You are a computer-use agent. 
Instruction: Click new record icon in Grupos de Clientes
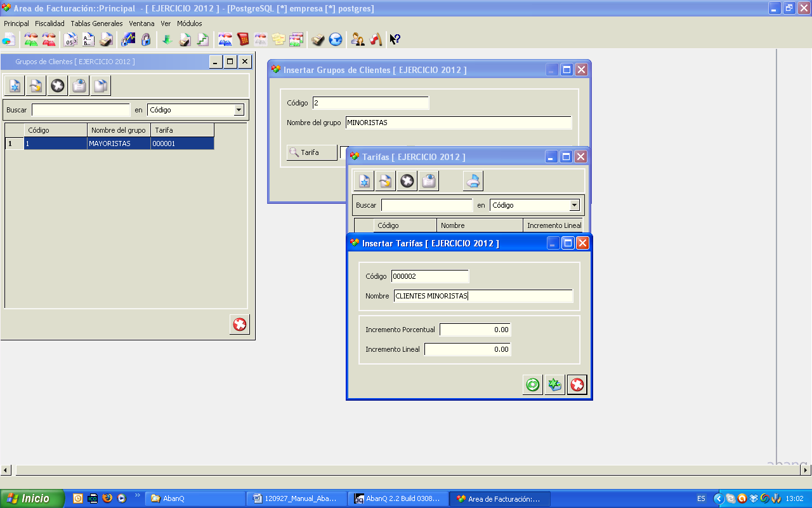point(15,86)
